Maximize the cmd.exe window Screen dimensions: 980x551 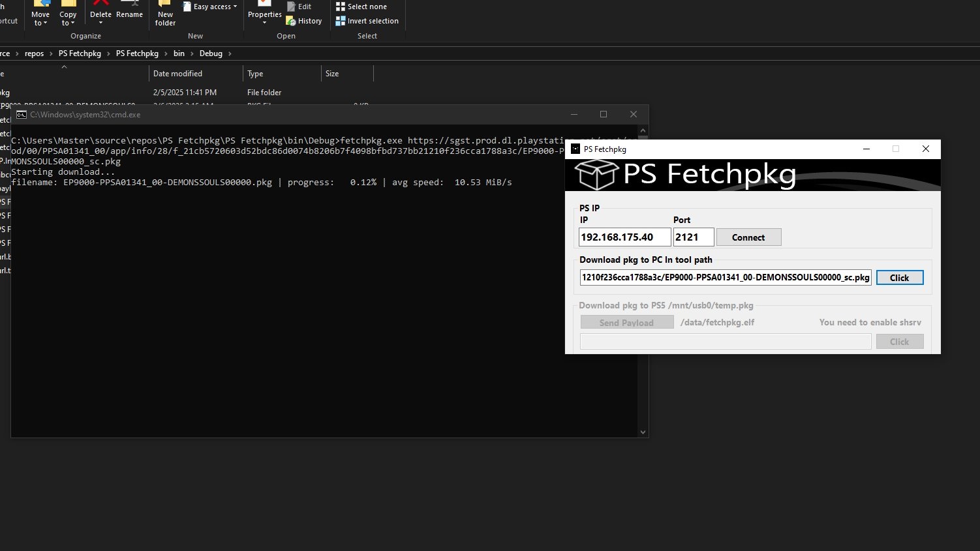pyautogui.click(x=604, y=114)
